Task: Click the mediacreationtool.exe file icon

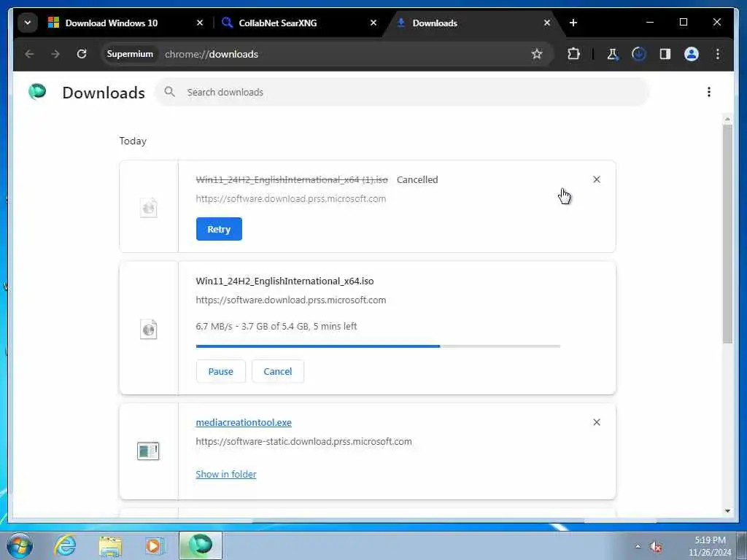Action: tap(148, 451)
